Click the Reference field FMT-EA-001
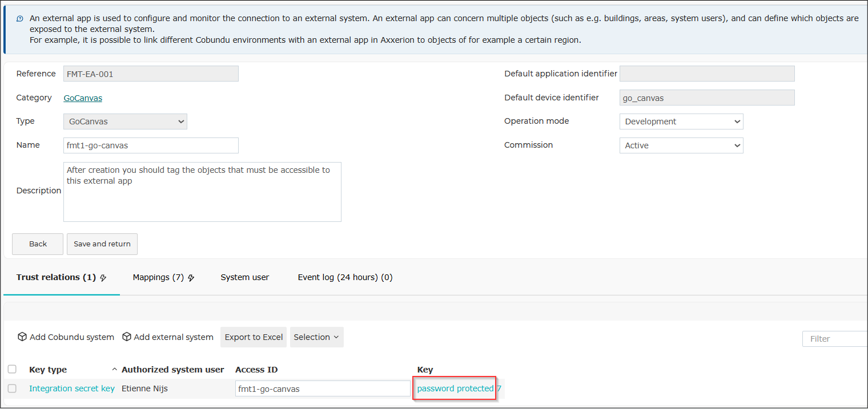 [151, 74]
